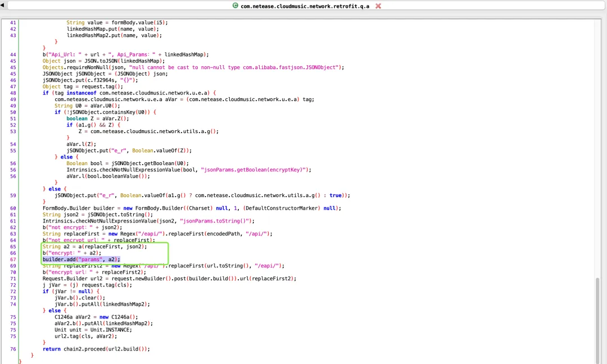This screenshot has height=364, width=607.
Task: Click 'String value = formBody.value(i5);' line
Action: [x=117, y=22]
